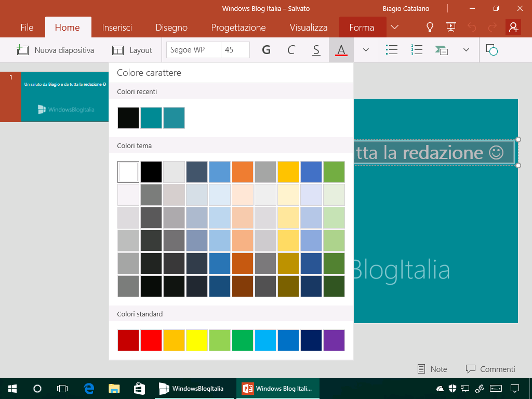Select the standard red color swatch

pyautogui.click(x=151, y=340)
